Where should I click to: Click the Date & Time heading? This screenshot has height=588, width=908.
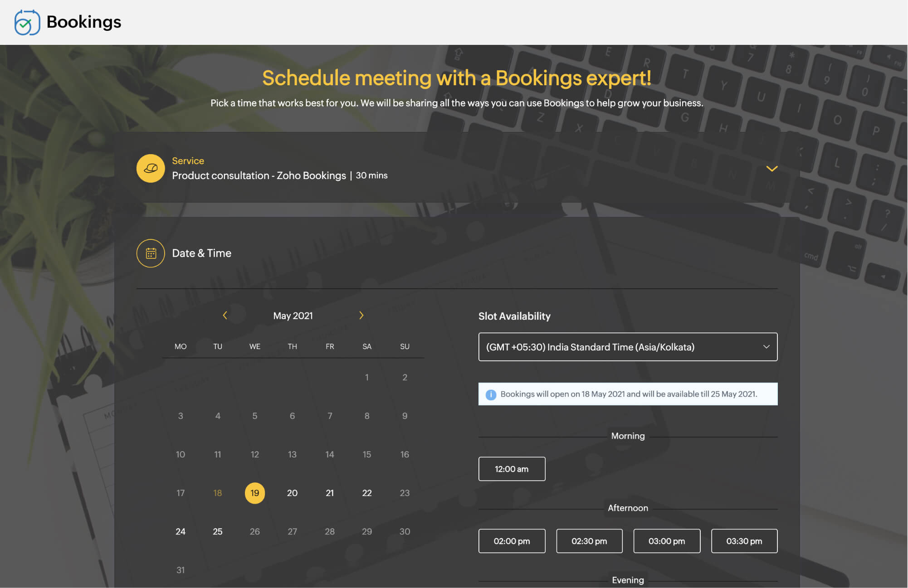(202, 253)
